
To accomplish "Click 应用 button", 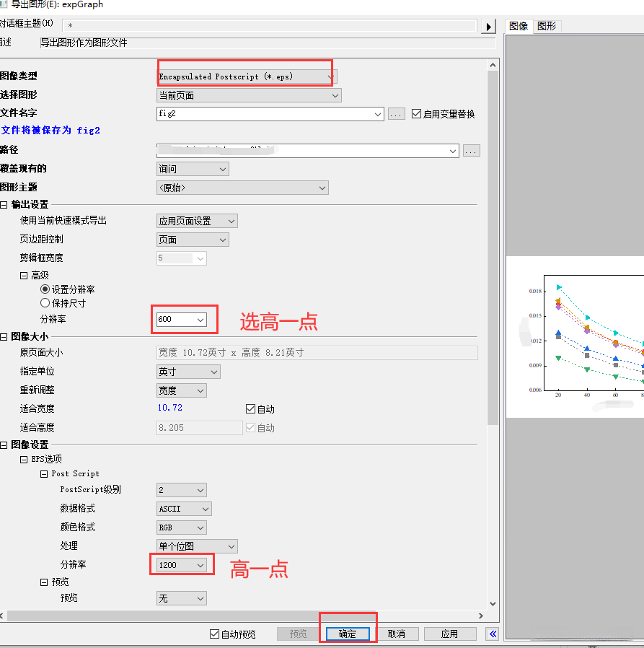I will (x=449, y=634).
